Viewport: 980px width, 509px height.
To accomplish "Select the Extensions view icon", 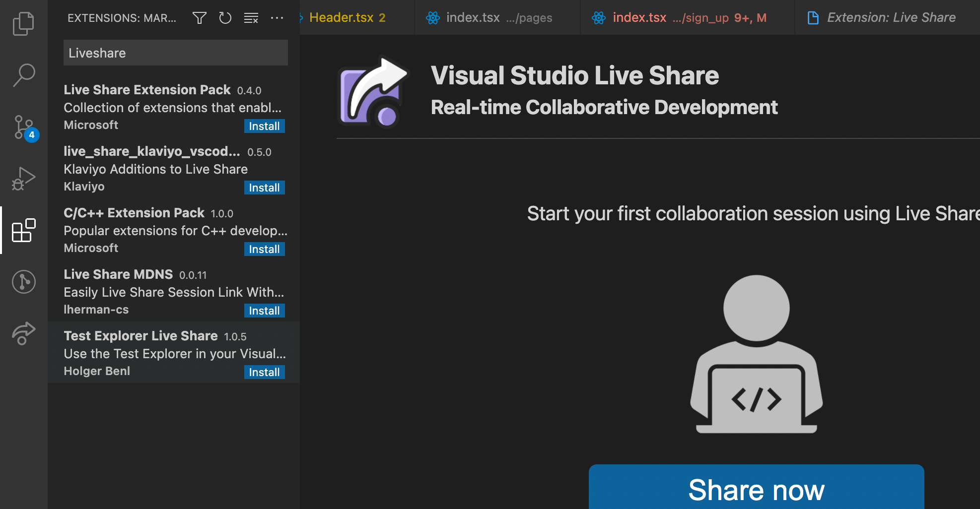I will coord(23,230).
